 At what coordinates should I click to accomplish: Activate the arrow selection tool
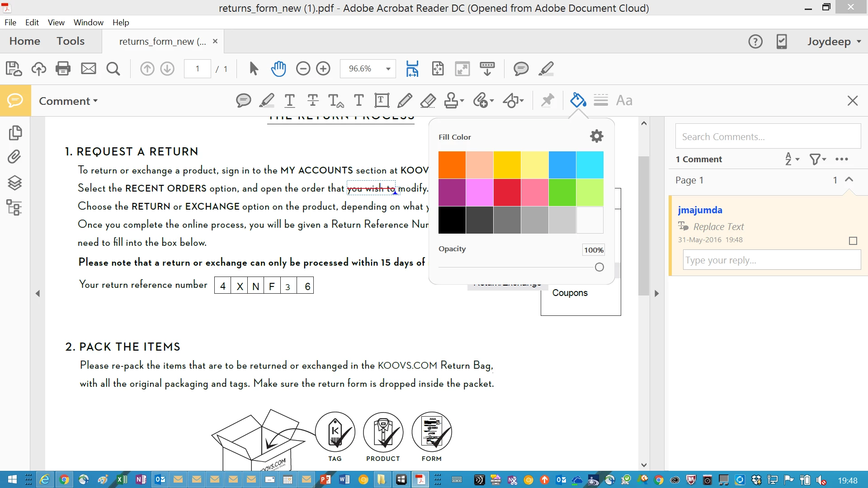[254, 69]
